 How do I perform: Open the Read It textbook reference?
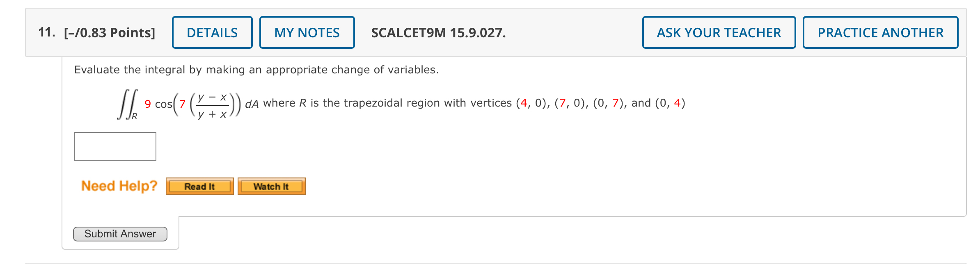200,186
